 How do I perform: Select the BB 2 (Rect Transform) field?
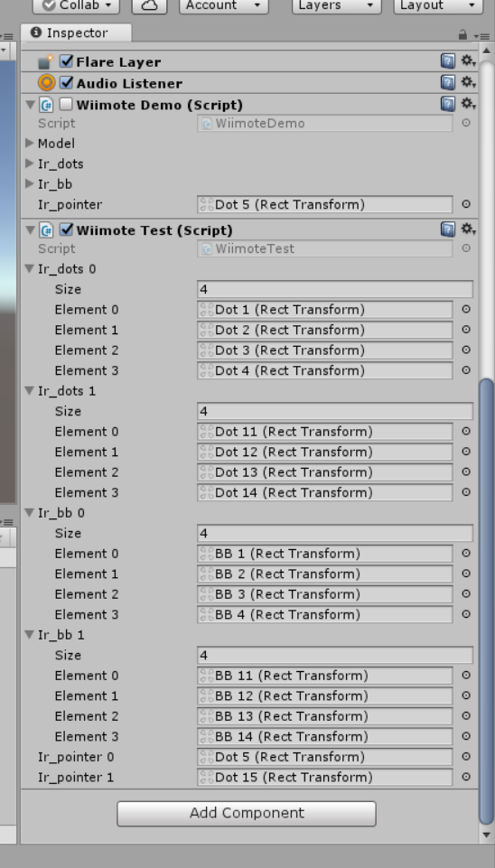pos(325,574)
